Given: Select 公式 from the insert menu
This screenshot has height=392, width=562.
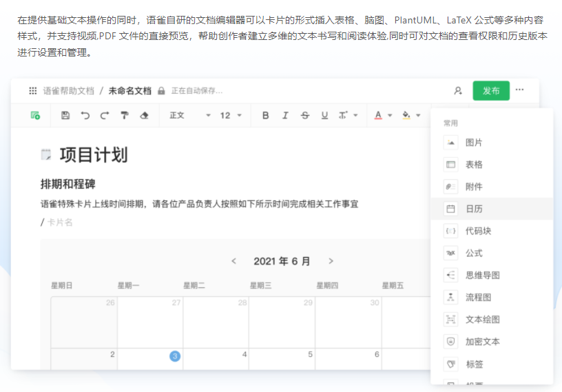Looking at the screenshot, I should [492, 254].
